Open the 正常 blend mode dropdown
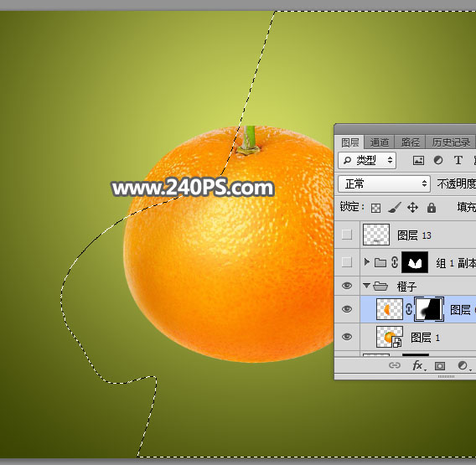The image size is (476, 465). (384, 184)
